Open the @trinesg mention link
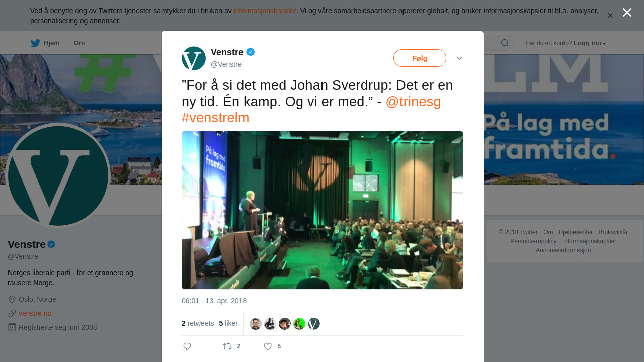Image resolution: width=644 pixels, height=362 pixels. [x=413, y=102]
